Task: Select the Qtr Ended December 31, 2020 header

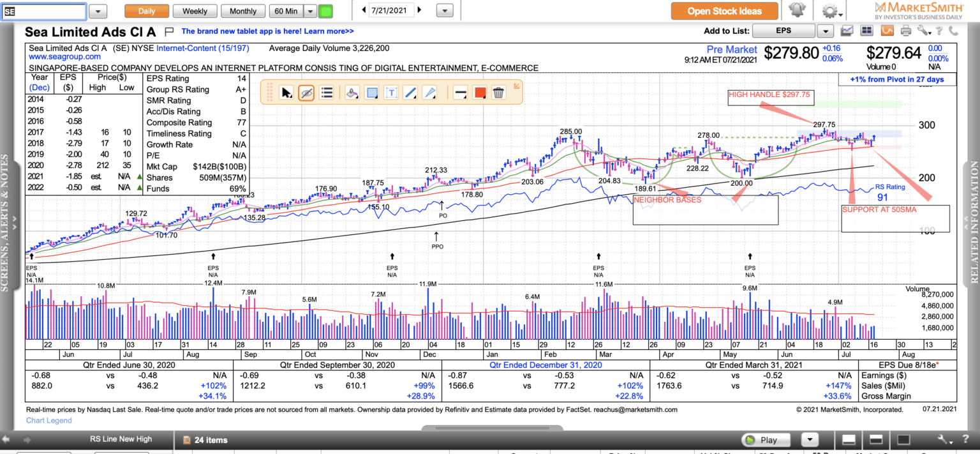Action: click(545, 365)
